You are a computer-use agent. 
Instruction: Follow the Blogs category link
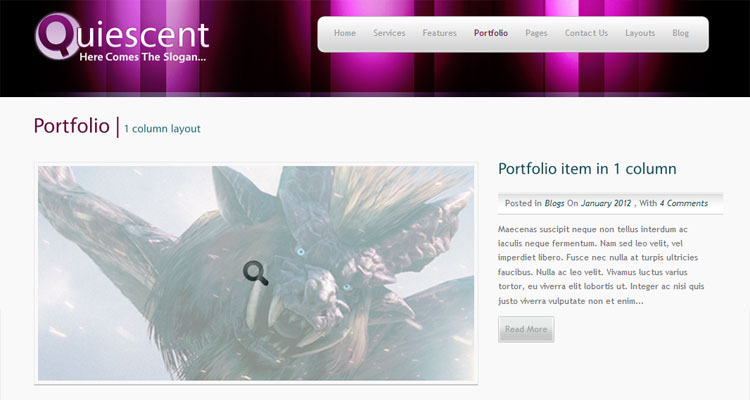pyautogui.click(x=554, y=203)
